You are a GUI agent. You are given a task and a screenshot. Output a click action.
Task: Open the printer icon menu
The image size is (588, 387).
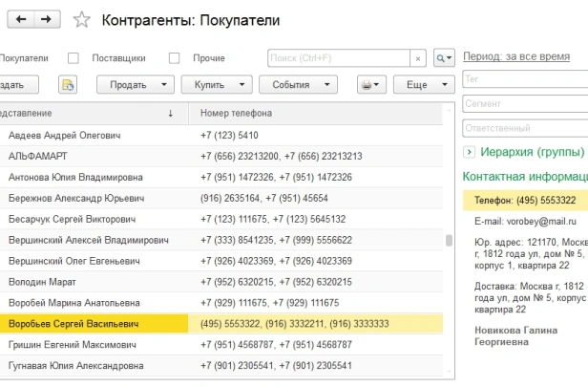(371, 85)
